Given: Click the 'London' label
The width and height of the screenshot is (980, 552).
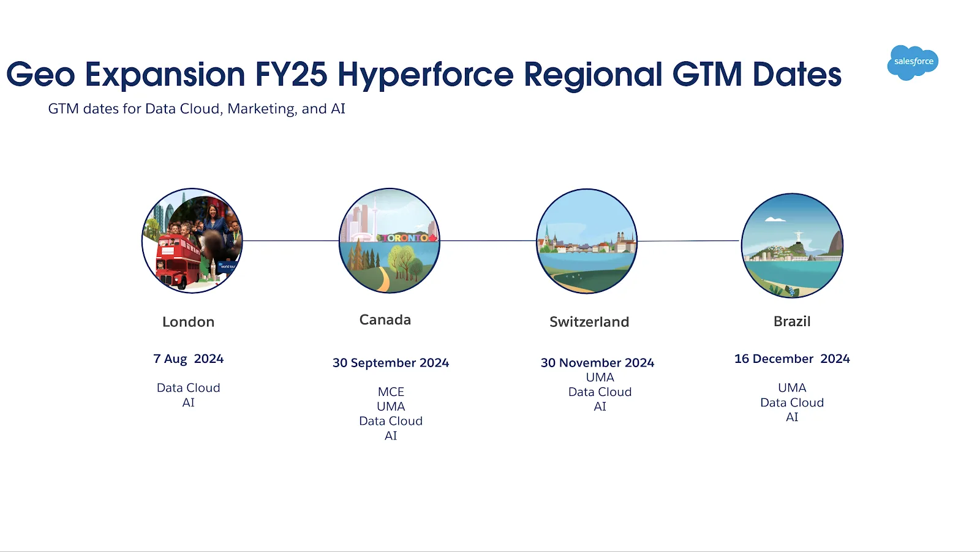Looking at the screenshot, I should coord(188,322).
